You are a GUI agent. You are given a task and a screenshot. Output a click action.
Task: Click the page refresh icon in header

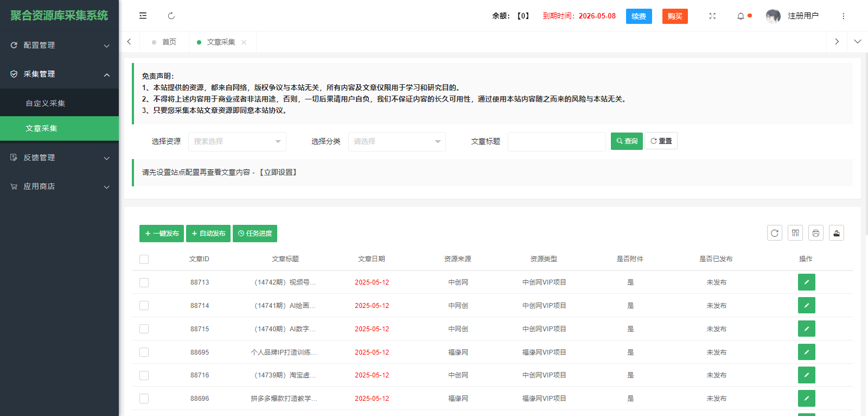pyautogui.click(x=171, y=16)
